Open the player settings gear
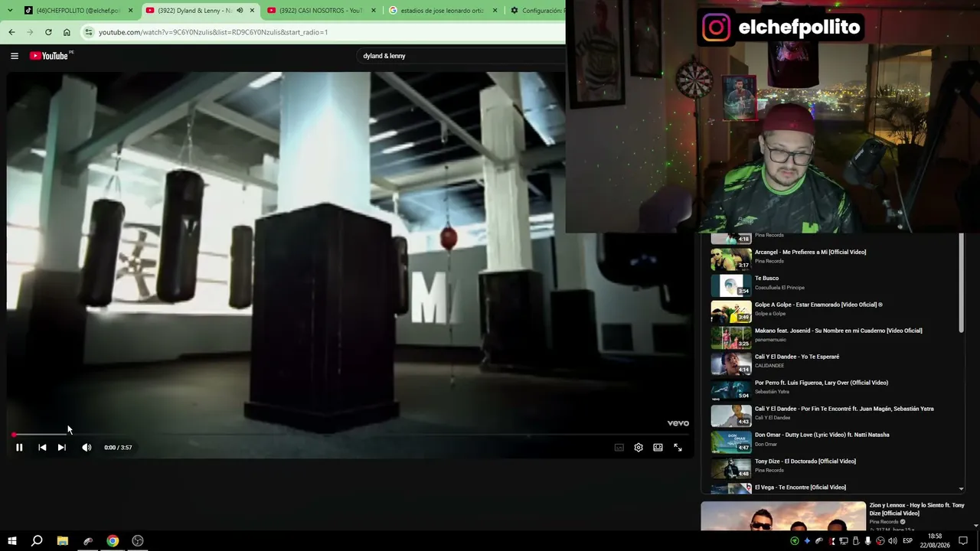The height and width of the screenshot is (551, 980). tap(639, 448)
